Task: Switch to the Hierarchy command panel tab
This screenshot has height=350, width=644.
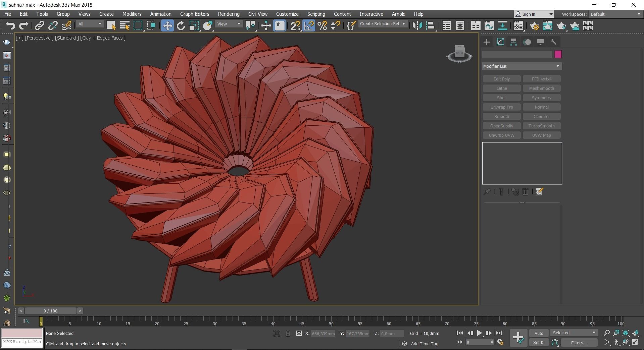Action: tap(513, 42)
